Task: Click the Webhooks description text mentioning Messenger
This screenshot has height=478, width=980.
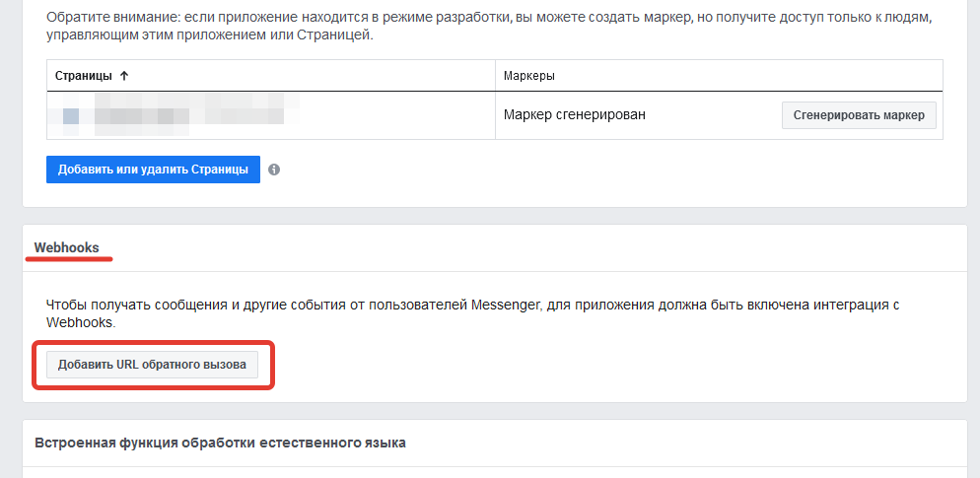Action: point(472,314)
